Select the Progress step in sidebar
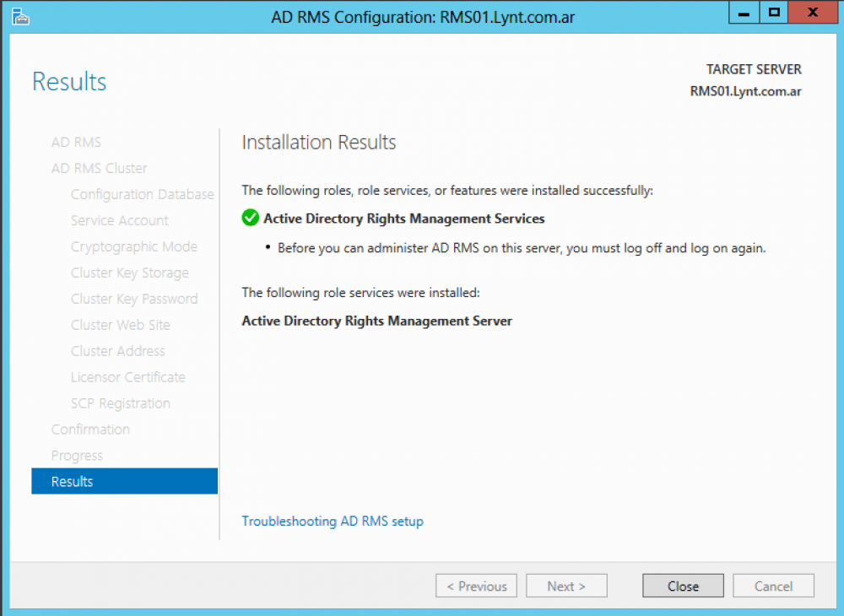Image resolution: width=844 pixels, height=616 pixels. click(x=77, y=456)
